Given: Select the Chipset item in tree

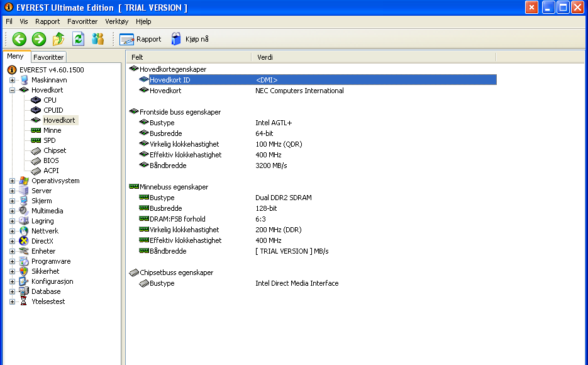Looking at the screenshot, I should tap(55, 150).
